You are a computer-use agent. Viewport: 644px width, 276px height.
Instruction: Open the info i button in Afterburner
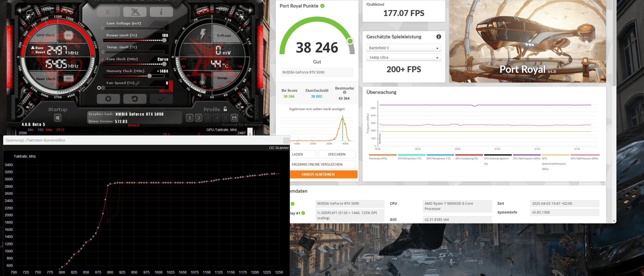pos(161,12)
